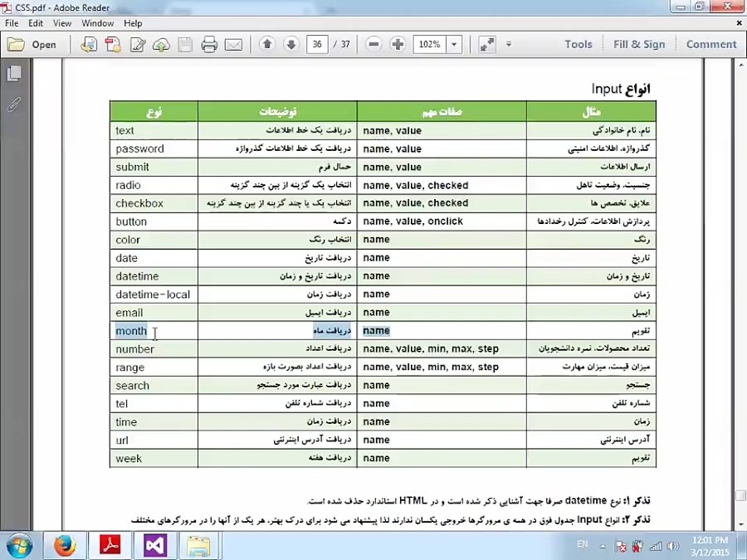Click Adobe Reader taskbar icon

click(x=110, y=546)
